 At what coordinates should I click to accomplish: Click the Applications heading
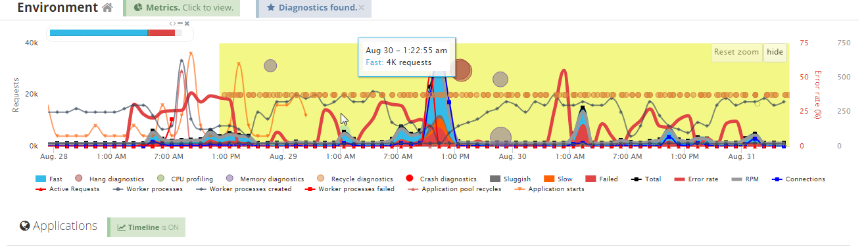pos(65,226)
